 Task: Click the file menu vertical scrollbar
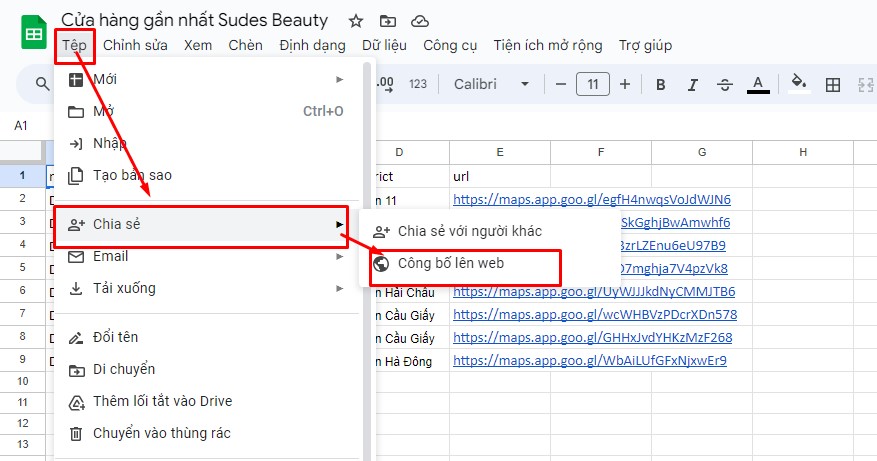pyautogui.click(x=367, y=261)
